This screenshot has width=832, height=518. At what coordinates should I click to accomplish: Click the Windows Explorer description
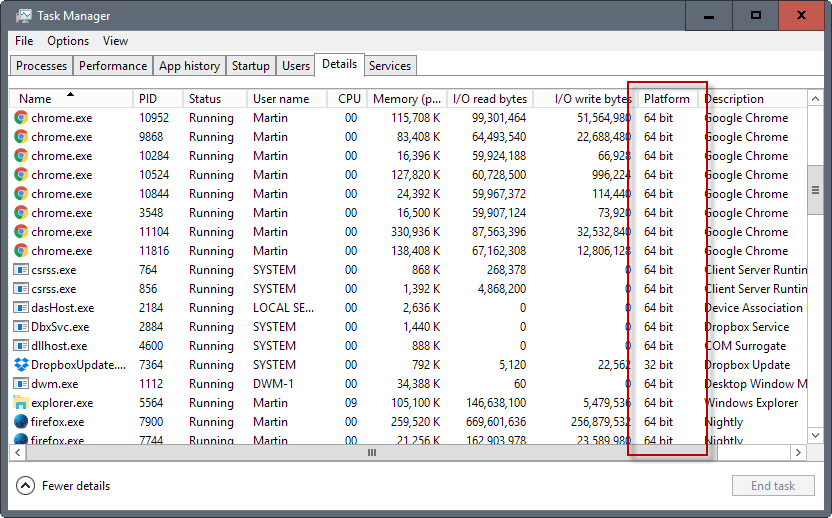pos(751,403)
